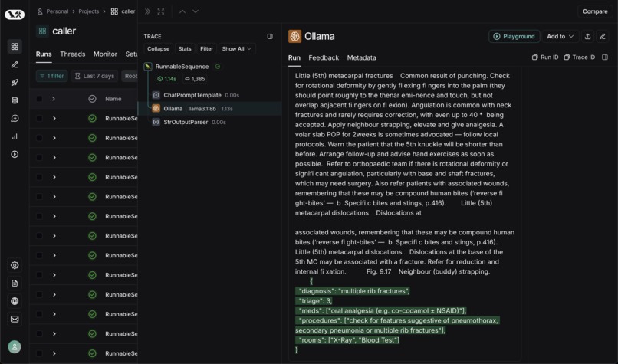Click the Compare button

(595, 11)
